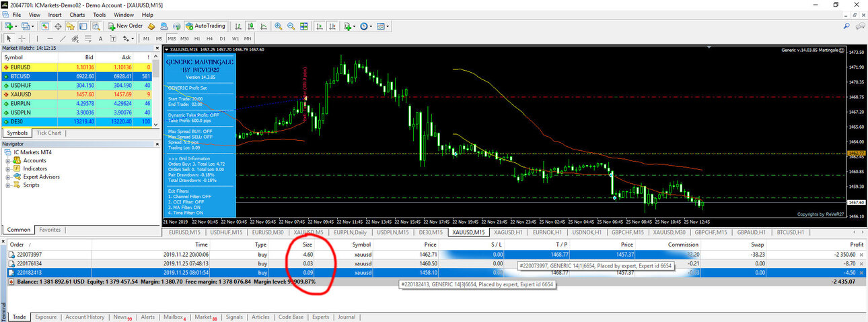Toggle the Navigator star-folder icon

click(71, 26)
